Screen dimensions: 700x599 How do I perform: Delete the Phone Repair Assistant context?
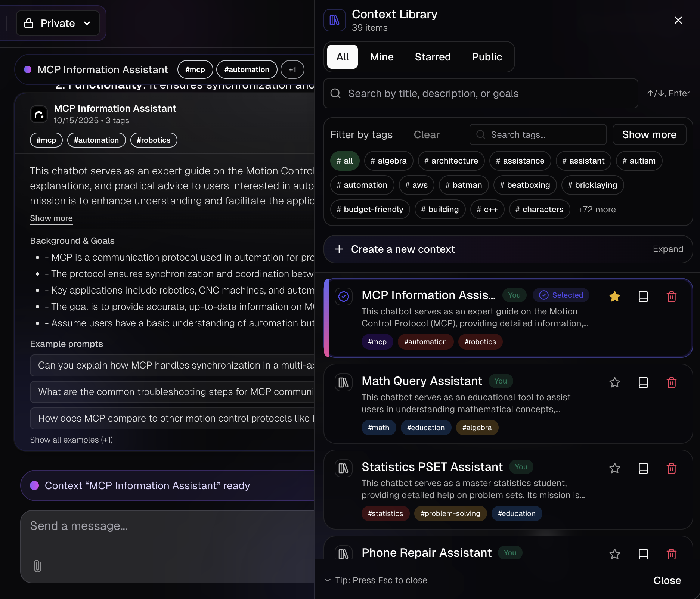[x=671, y=554]
